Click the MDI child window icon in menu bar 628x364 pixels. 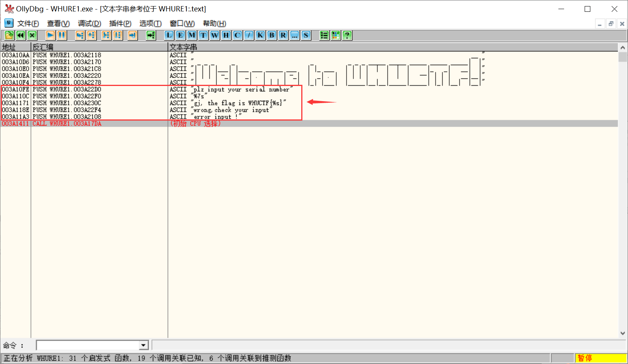9,23
